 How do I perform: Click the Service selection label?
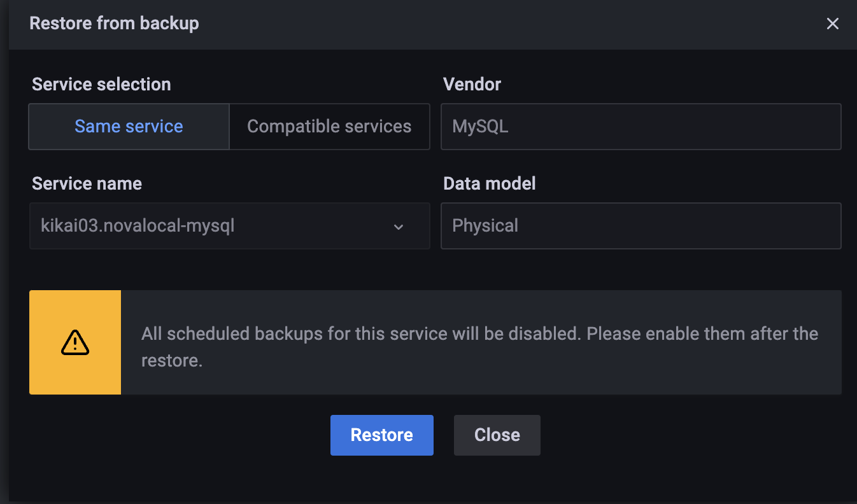point(101,84)
